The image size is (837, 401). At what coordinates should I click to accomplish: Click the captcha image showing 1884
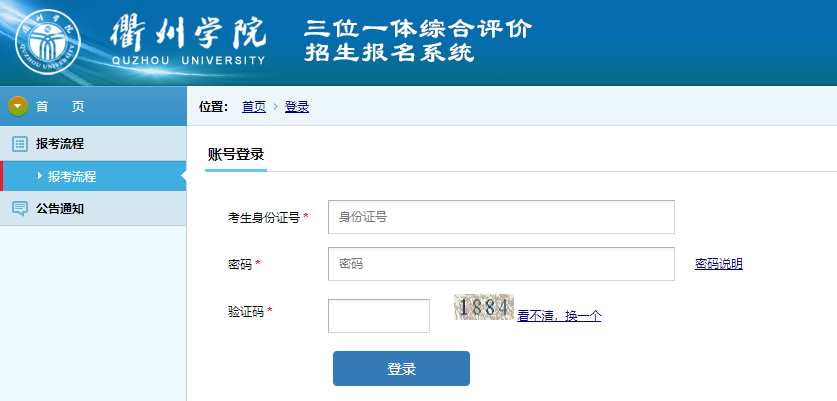click(x=483, y=308)
